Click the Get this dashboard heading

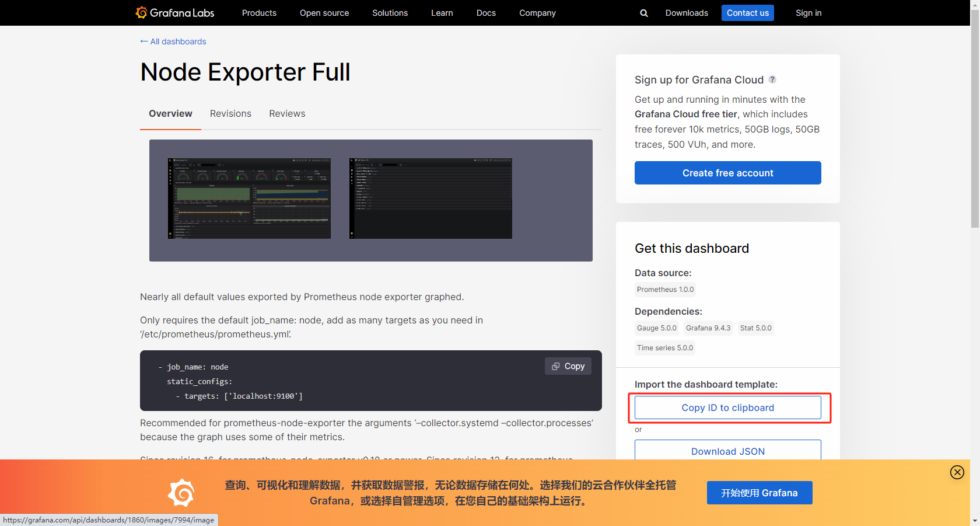coord(692,248)
